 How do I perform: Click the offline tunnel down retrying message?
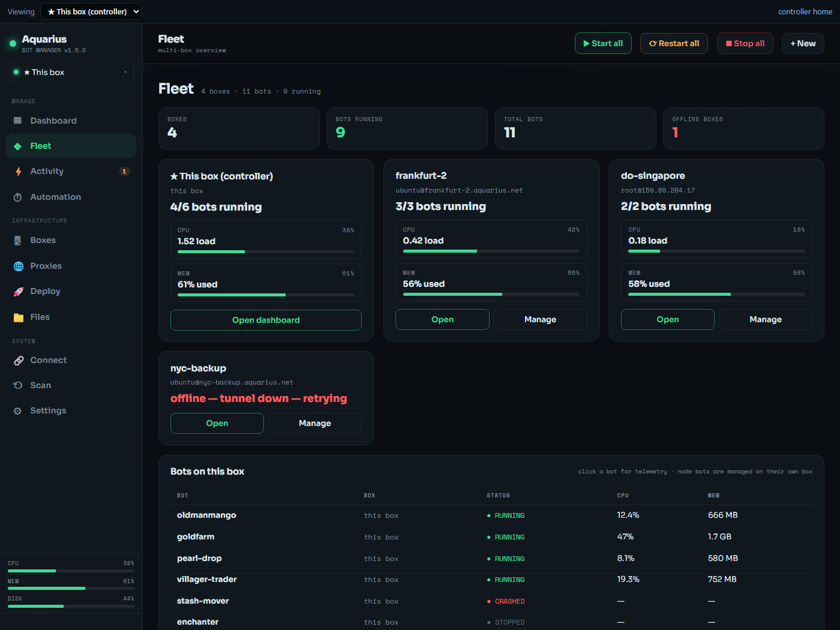tap(259, 398)
